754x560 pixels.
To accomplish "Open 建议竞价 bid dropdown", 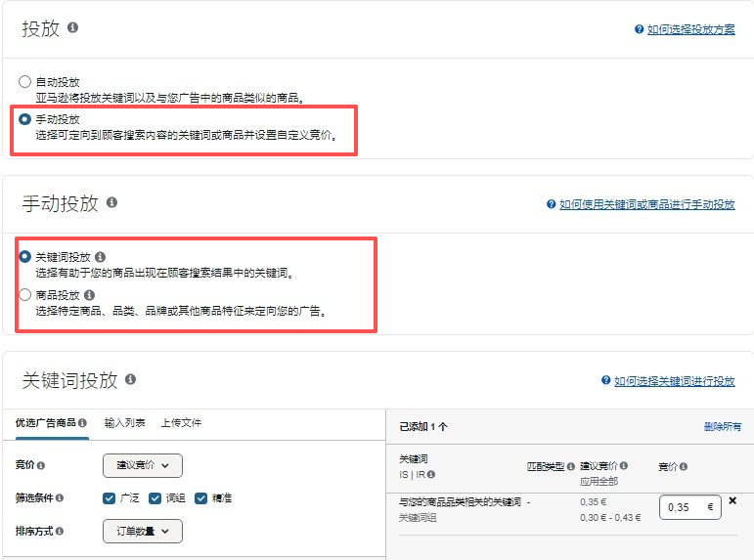I will click(143, 465).
